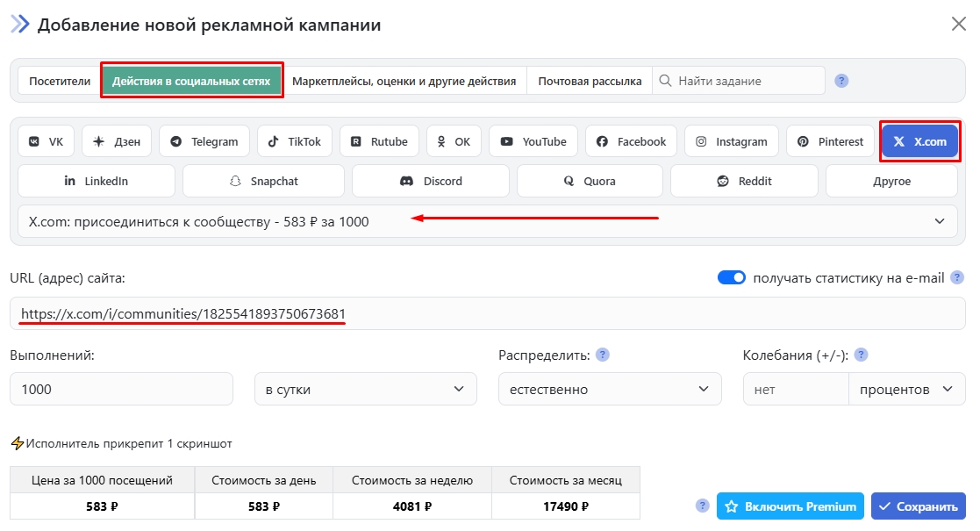Click the Сохранить button
Viewport: 980px width, 531px height.
point(919,506)
